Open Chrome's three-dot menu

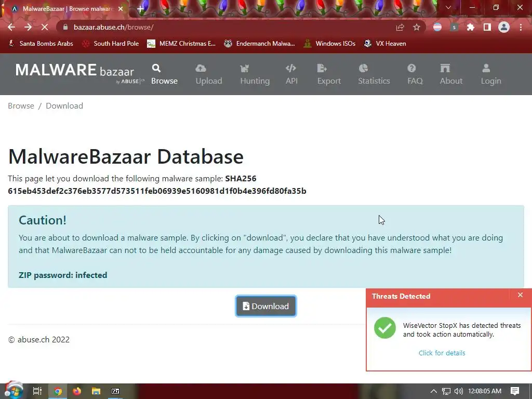tap(521, 27)
